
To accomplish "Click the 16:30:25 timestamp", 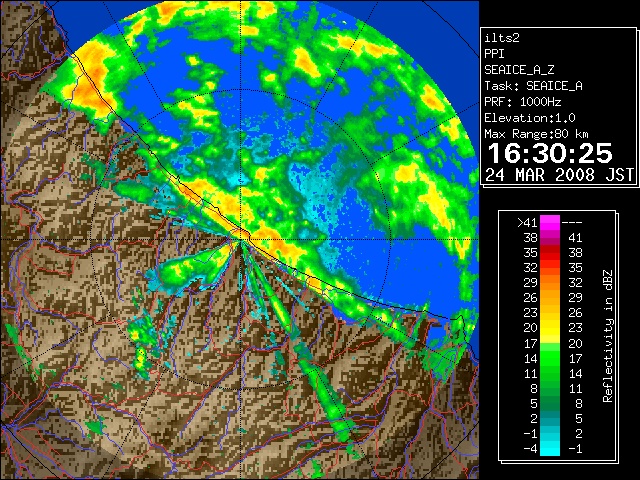I will click(550, 153).
